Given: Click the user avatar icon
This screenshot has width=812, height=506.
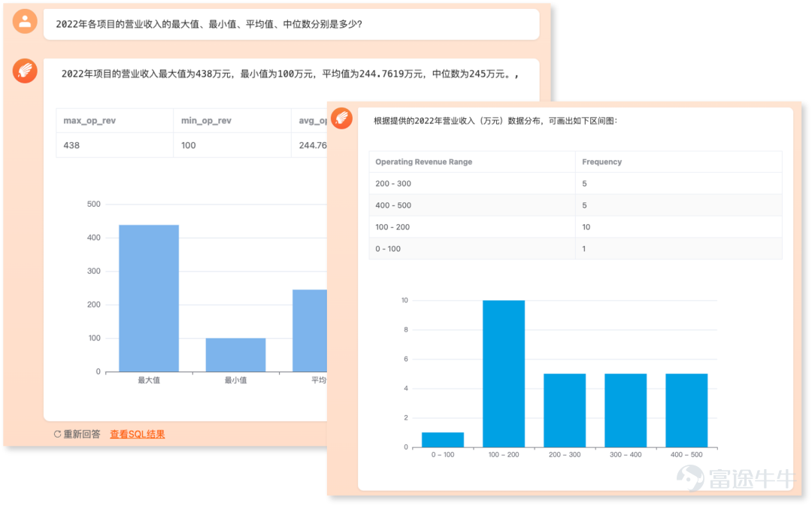Looking at the screenshot, I should (x=25, y=20).
